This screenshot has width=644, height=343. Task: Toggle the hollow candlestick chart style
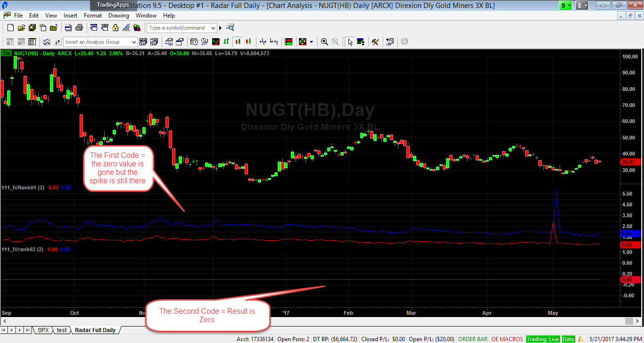248,42
